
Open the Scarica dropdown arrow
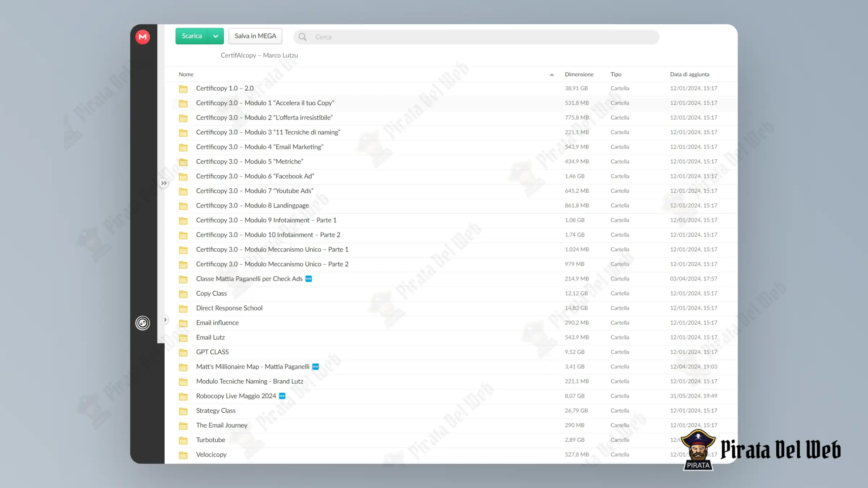pyautogui.click(x=216, y=36)
